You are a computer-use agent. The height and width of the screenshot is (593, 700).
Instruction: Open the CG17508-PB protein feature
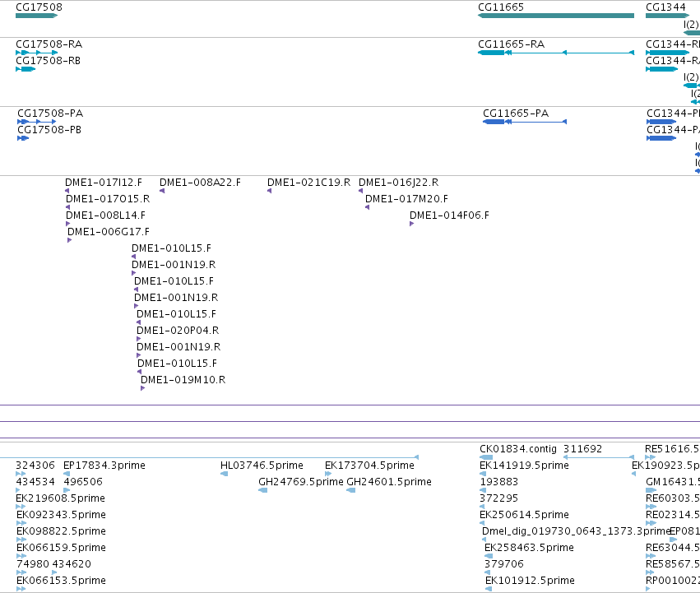(x=23, y=138)
